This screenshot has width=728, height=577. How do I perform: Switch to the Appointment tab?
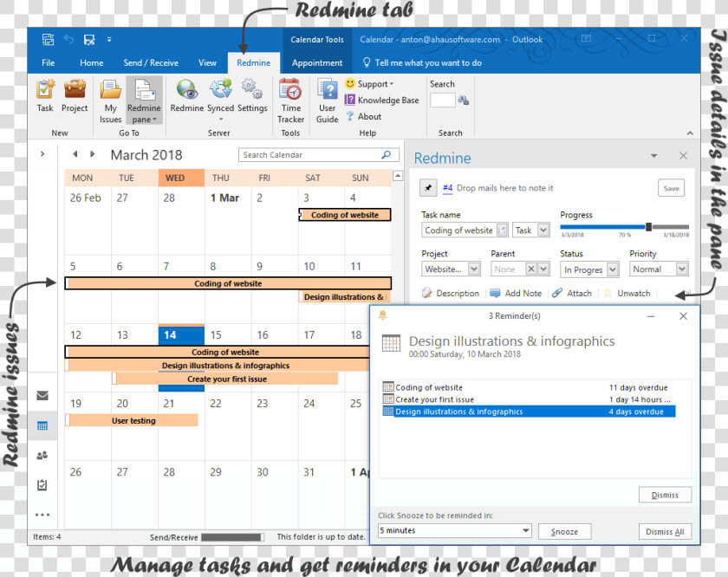click(317, 62)
